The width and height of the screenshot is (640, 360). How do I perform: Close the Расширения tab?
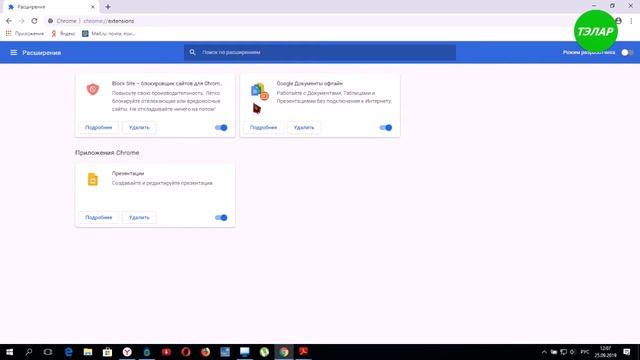[x=93, y=7]
